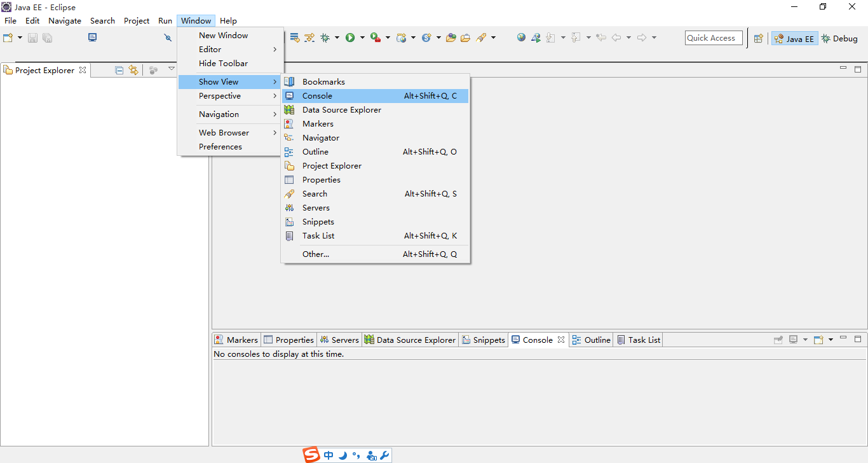Open the Search flashlight dropdown arrow
Image resolution: width=868 pixels, height=463 pixels.
(493, 38)
